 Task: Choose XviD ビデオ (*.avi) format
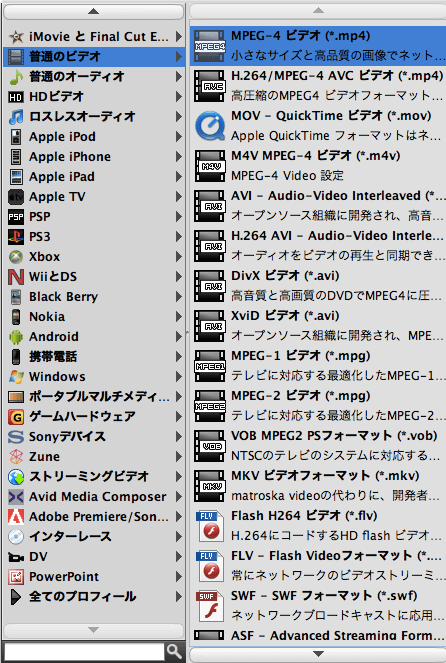pyautogui.click(x=318, y=326)
